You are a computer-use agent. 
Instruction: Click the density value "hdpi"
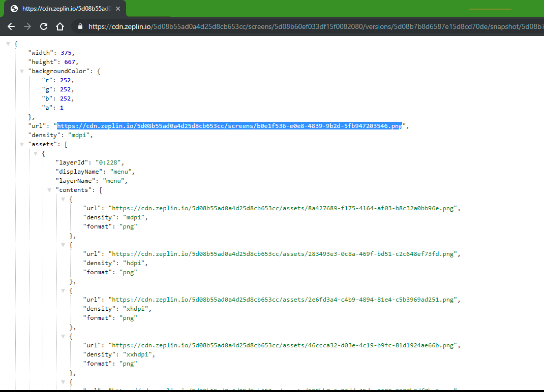134,263
